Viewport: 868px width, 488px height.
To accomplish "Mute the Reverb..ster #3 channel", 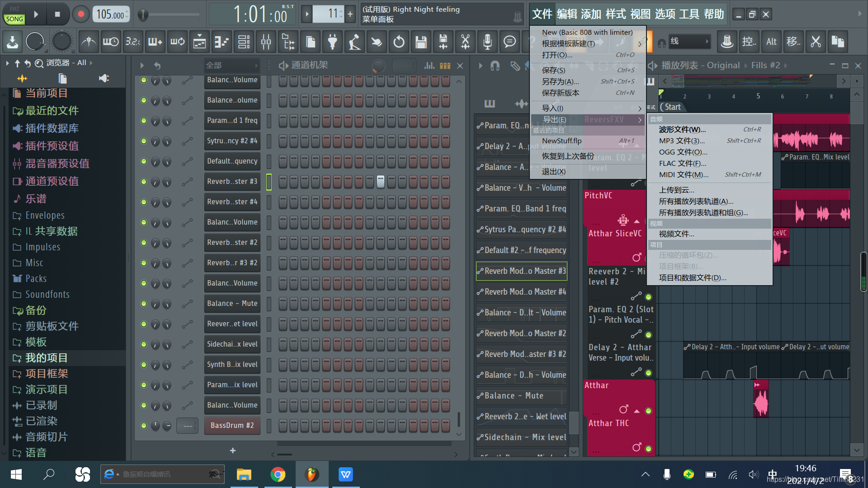I will (x=144, y=181).
